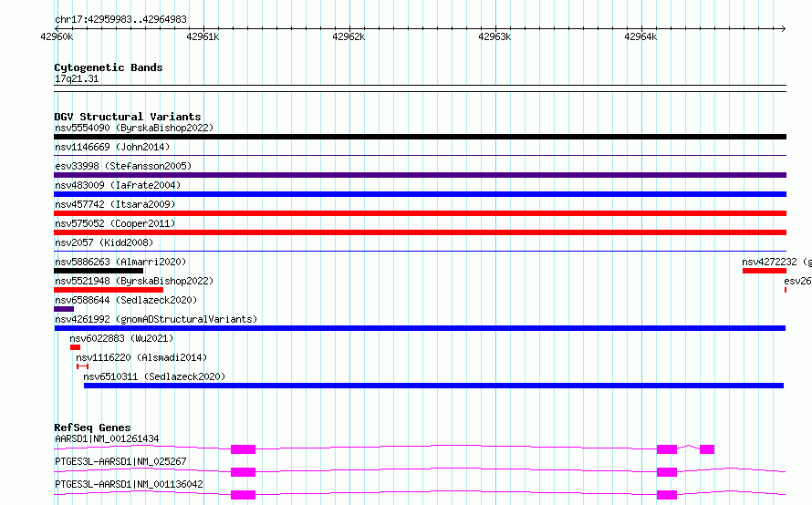Click the Cytogenetic Bands track title

click(109, 67)
